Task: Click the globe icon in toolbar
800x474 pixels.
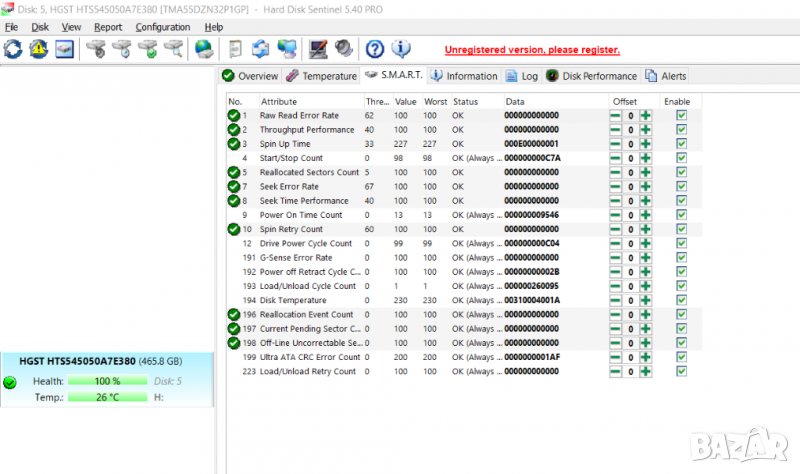Action: [x=204, y=49]
